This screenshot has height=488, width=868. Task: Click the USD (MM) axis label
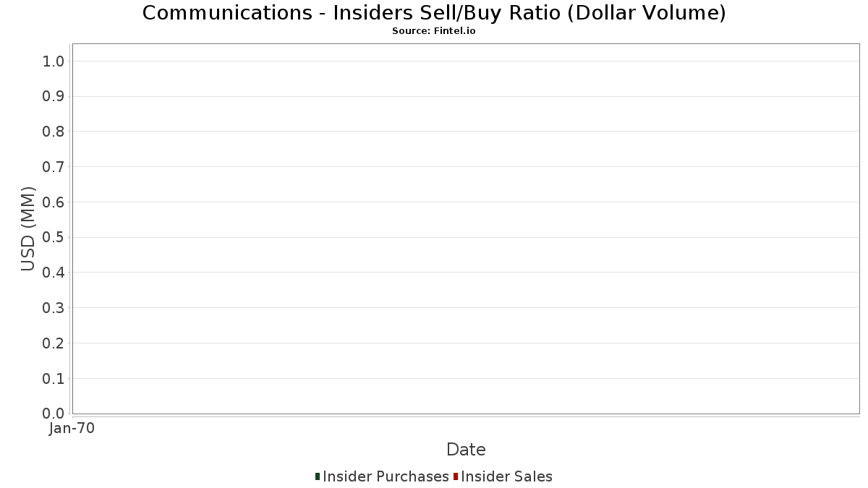tap(28, 228)
